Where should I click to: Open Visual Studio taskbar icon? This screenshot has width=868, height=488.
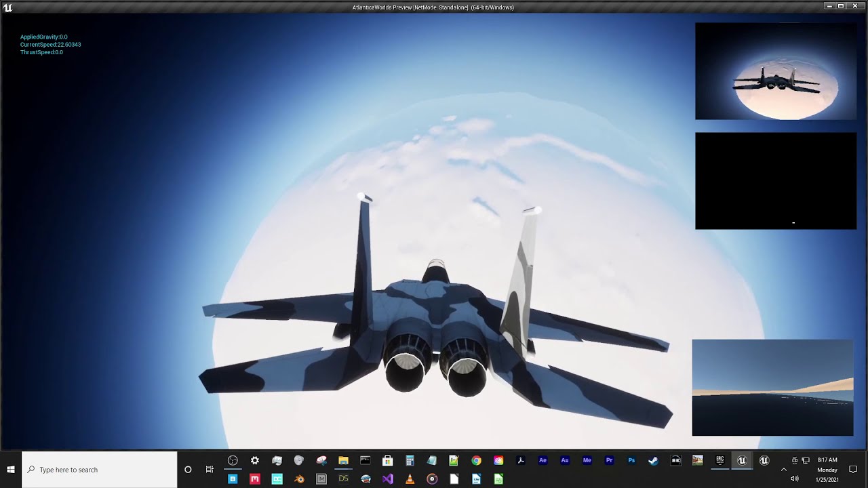point(387,479)
